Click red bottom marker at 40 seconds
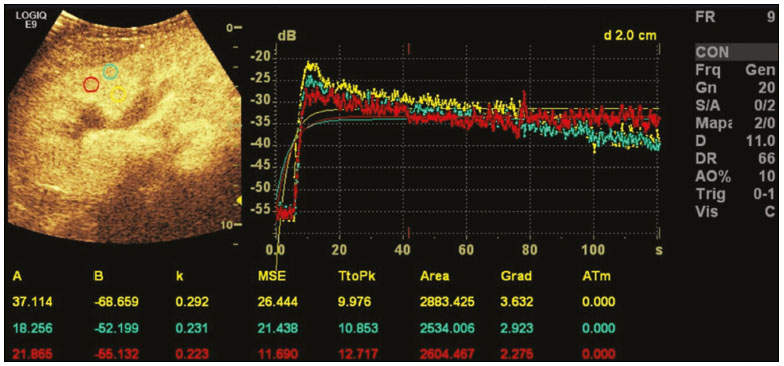784x366 pixels. [x=409, y=232]
